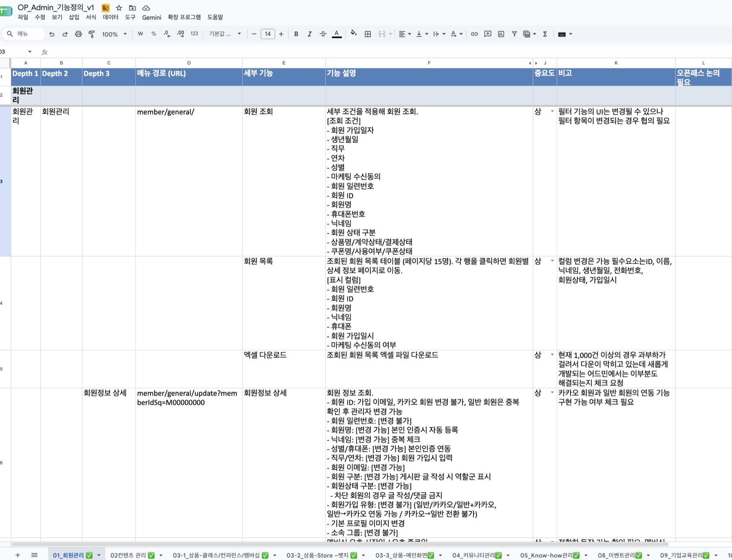Redo the last undone action

click(x=65, y=34)
